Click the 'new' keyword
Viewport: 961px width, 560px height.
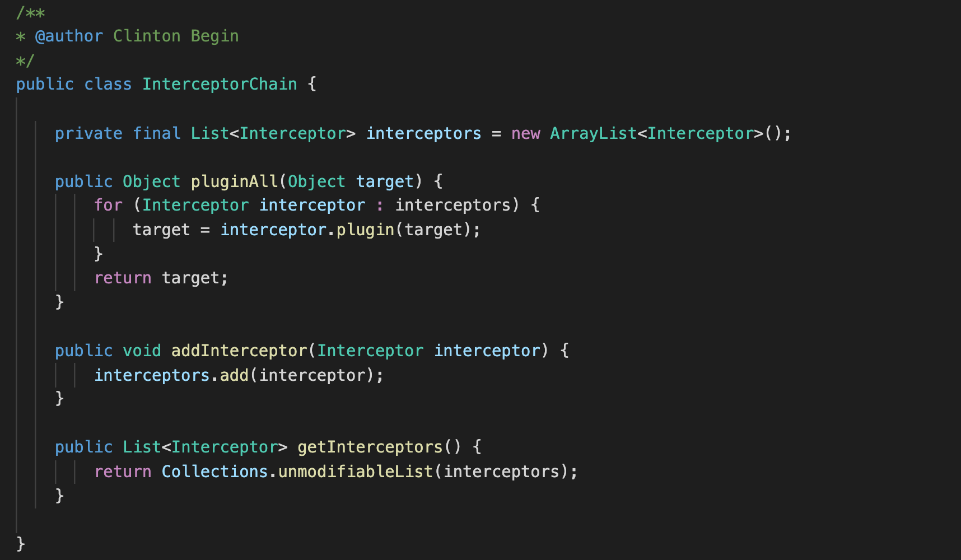[526, 133]
